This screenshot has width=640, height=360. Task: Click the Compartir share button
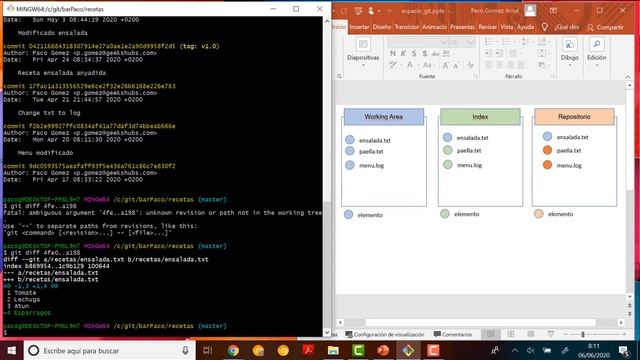tap(605, 27)
